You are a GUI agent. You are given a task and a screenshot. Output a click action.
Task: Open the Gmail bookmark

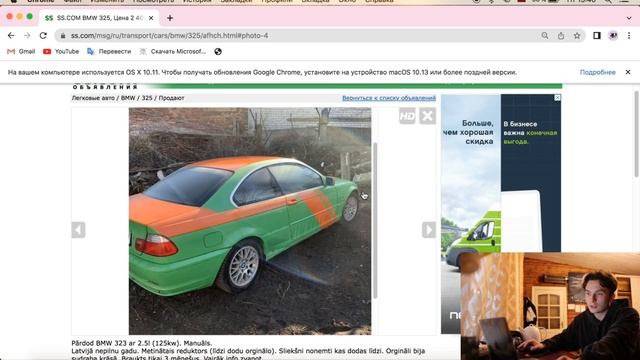point(21,51)
